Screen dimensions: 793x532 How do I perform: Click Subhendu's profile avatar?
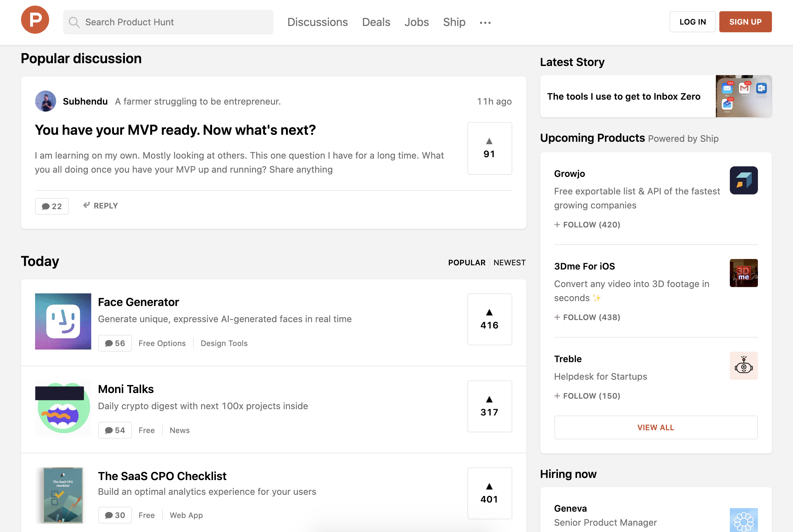[x=46, y=101]
